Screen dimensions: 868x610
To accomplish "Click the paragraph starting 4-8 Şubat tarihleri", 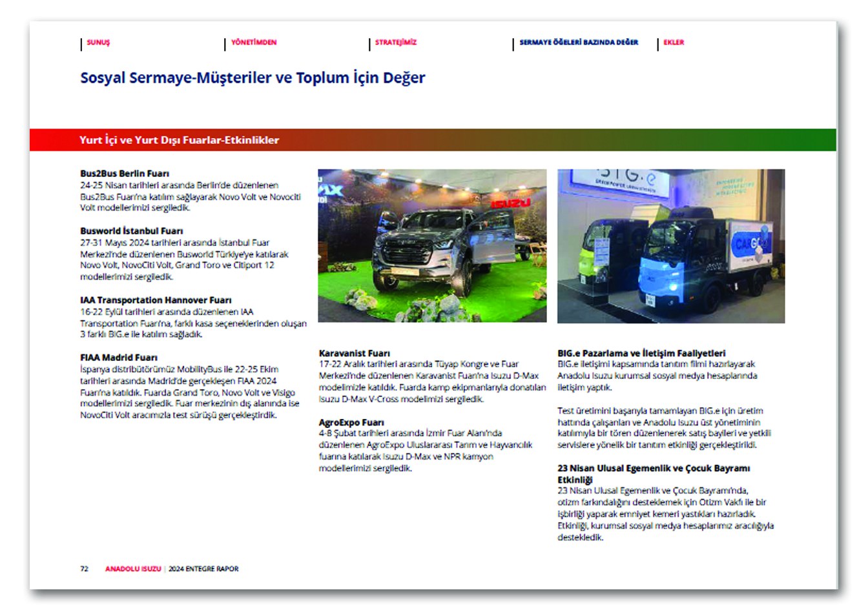I will point(426,451).
